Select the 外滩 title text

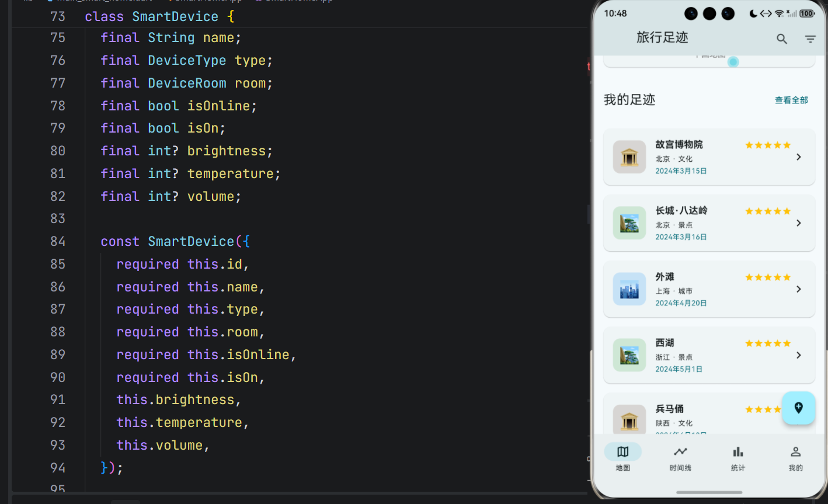pyautogui.click(x=665, y=276)
